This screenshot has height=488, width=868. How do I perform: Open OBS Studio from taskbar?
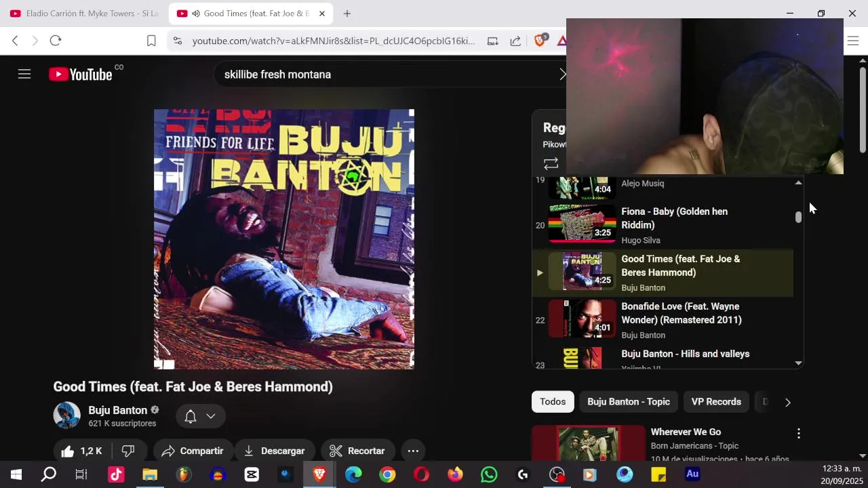tap(557, 474)
